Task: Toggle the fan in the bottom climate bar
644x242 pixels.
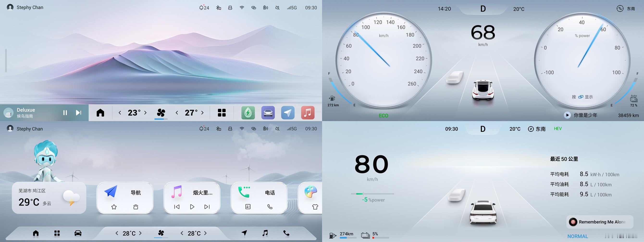Action: point(161,233)
